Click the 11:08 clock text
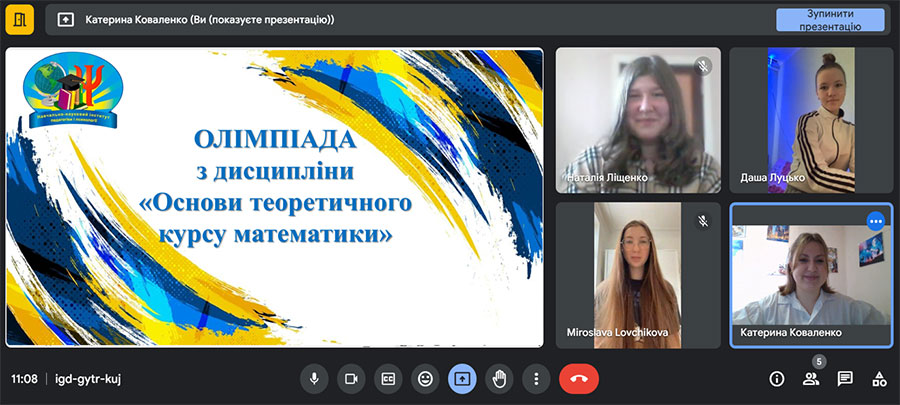Image resolution: width=900 pixels, height=405 pixels. click(x=24, y=379)
